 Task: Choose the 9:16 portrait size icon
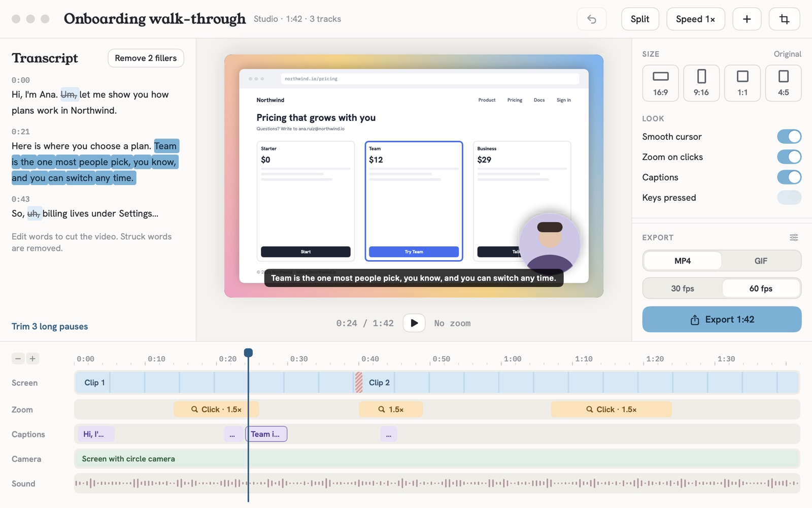tap(701, 83)
